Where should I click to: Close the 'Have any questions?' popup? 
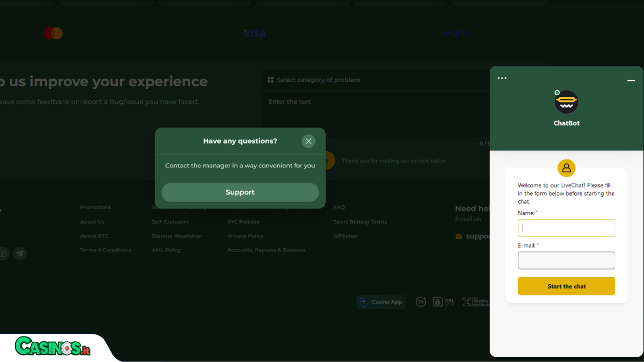click(x=309, y=141)
